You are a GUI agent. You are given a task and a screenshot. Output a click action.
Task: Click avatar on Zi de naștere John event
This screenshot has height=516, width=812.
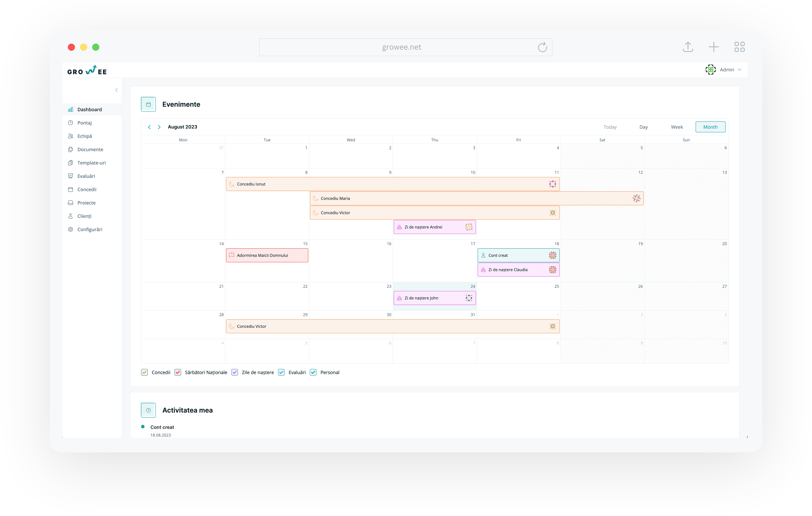[x=469, y=298]
